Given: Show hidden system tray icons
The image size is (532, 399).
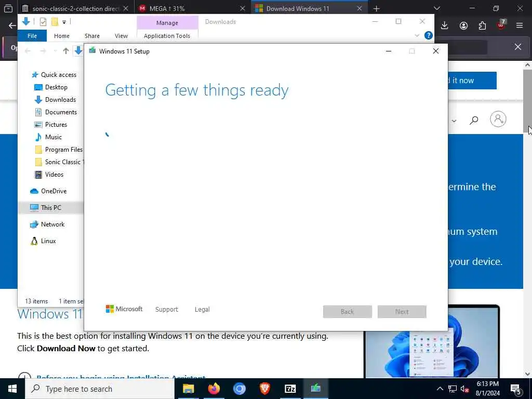Looking at the screenshot, I should coord(440,389).
